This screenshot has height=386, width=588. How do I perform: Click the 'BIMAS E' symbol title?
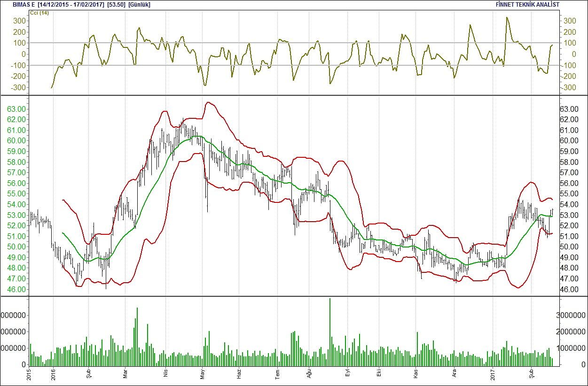23,4
